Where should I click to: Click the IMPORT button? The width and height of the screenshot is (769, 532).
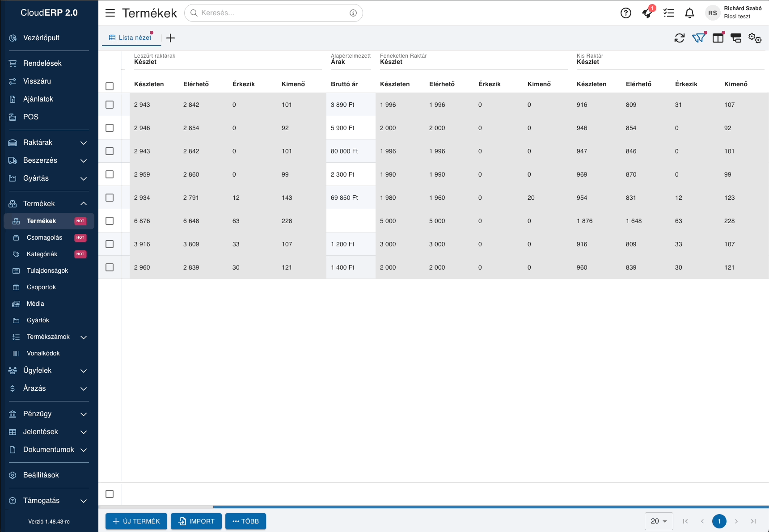[196, 521]
